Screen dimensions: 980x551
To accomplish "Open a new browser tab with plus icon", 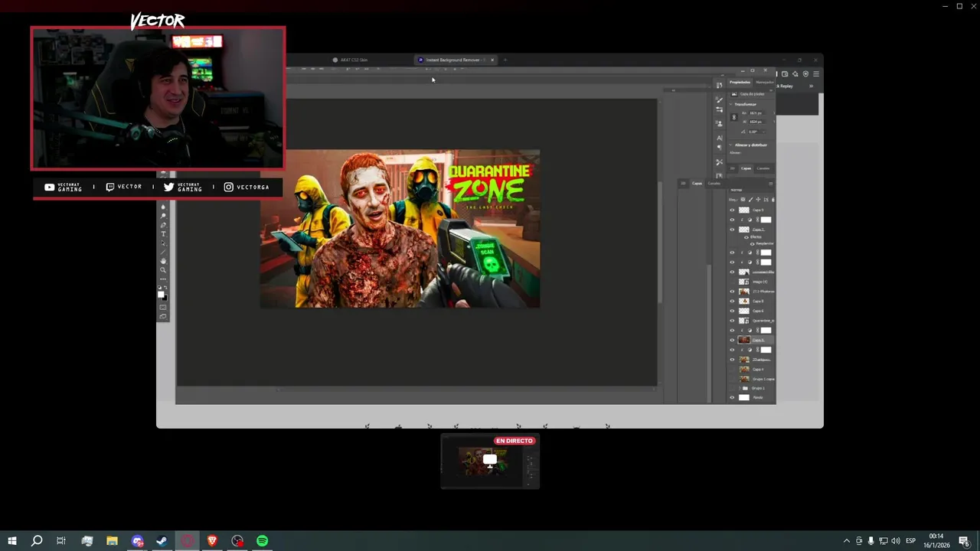I will pyautogui.click(x=505, y=60).
